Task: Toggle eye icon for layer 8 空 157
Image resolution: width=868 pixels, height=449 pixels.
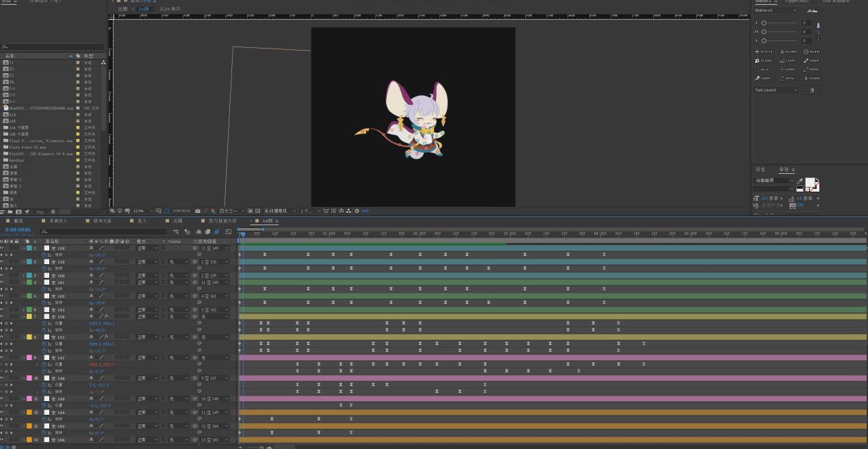Action: point(2,337)
